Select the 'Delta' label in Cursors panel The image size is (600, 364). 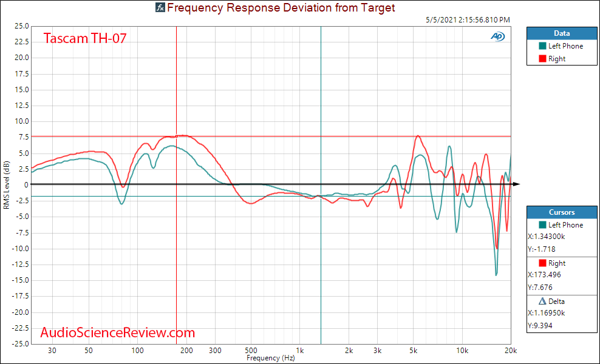(x=556, y=302)
